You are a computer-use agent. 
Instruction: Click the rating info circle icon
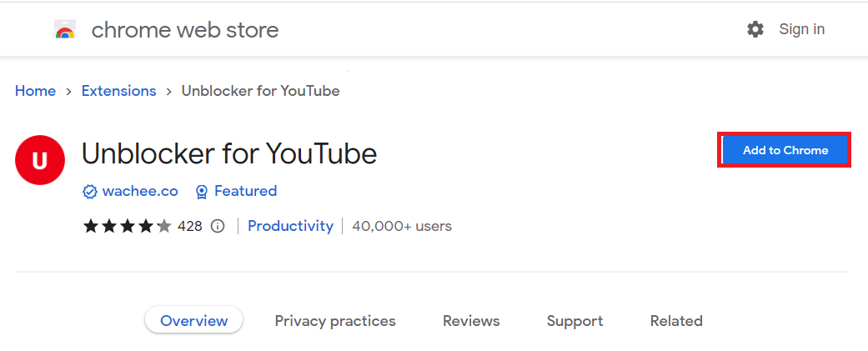coord(218,227)
